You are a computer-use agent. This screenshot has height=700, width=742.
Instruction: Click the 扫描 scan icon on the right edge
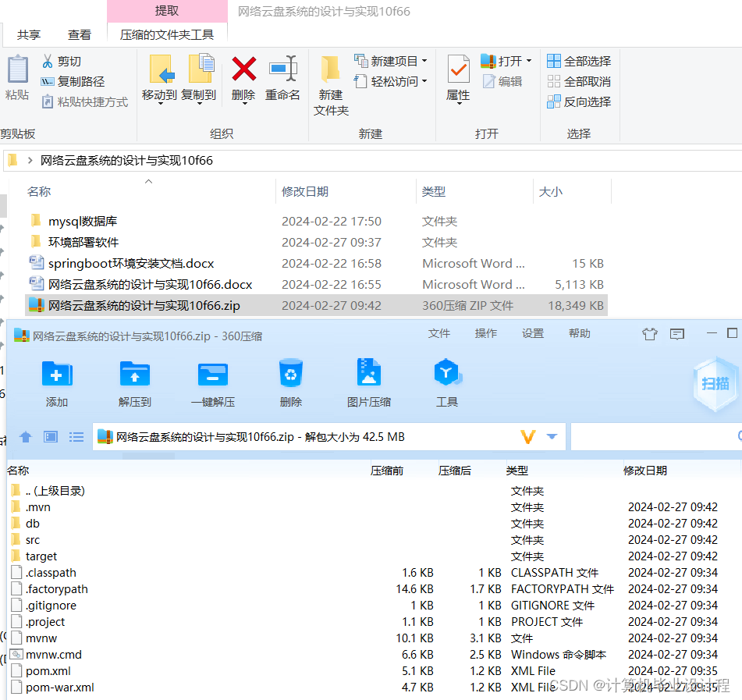pos(715,382)
